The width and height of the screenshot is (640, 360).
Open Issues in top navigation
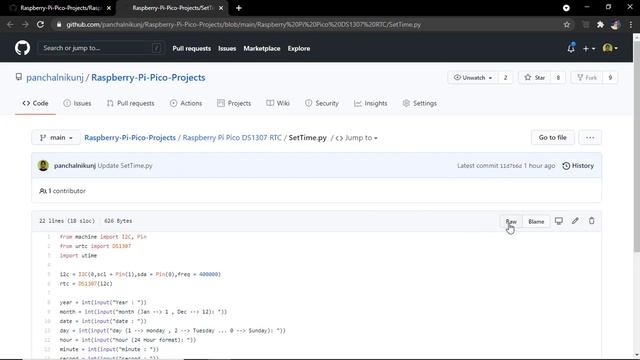coord(227,49)
